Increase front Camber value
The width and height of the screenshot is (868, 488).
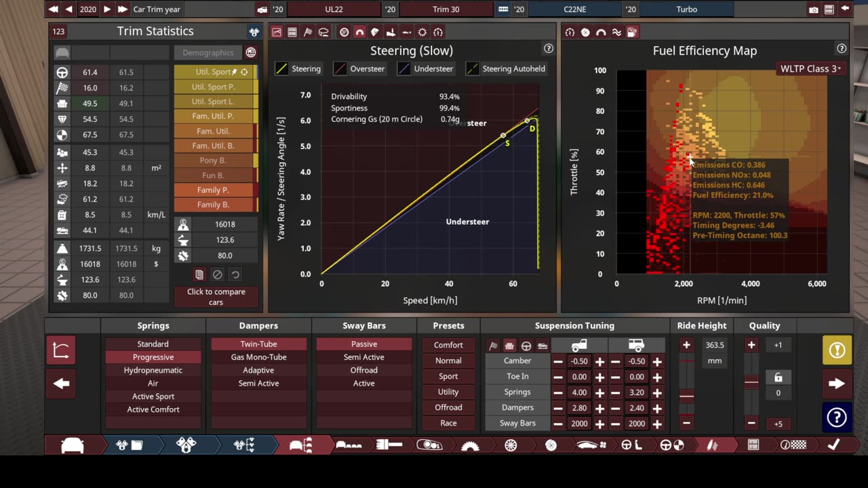point(599,361)
